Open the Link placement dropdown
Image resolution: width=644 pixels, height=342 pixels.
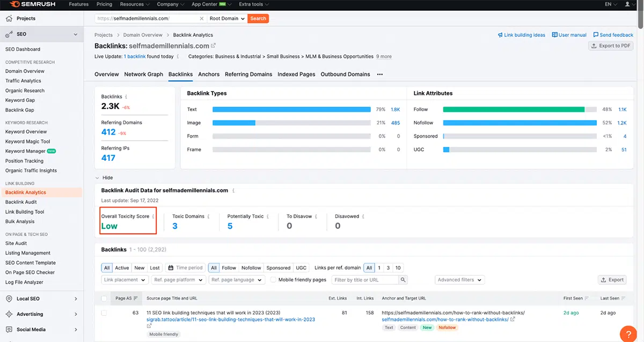coord(124,280)
